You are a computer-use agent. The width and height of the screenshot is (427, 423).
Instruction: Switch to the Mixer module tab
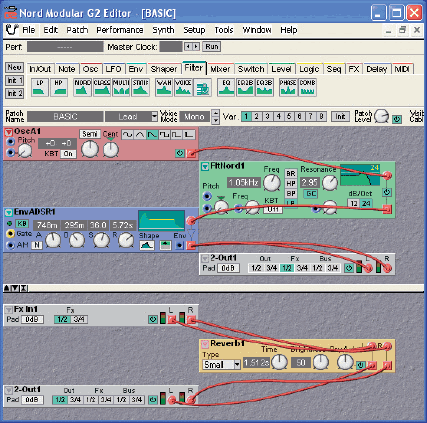[220, 69]
